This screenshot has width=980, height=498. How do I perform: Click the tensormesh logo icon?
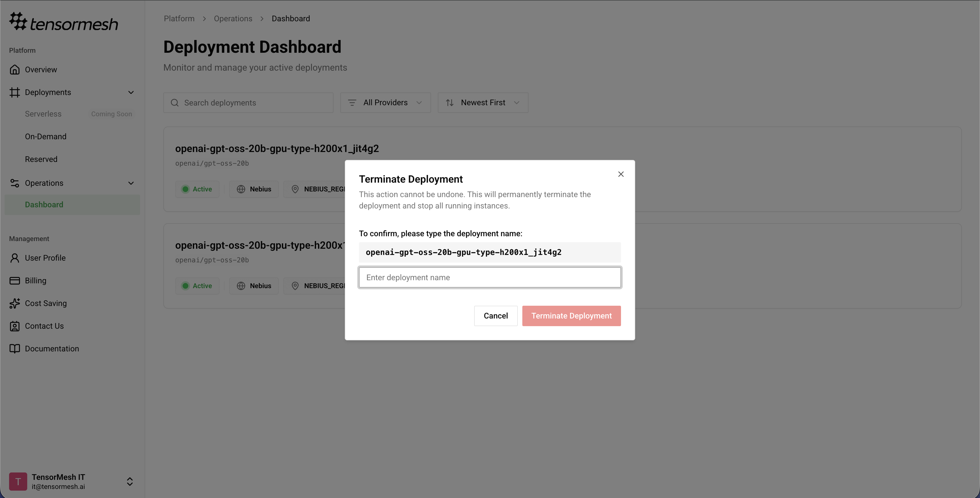(x=18, y=21)
